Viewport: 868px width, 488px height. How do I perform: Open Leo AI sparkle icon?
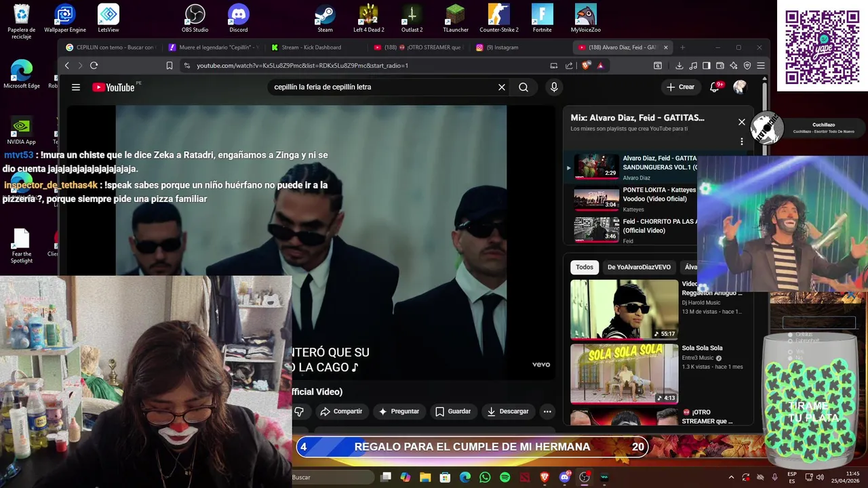[x=733, y=66]
